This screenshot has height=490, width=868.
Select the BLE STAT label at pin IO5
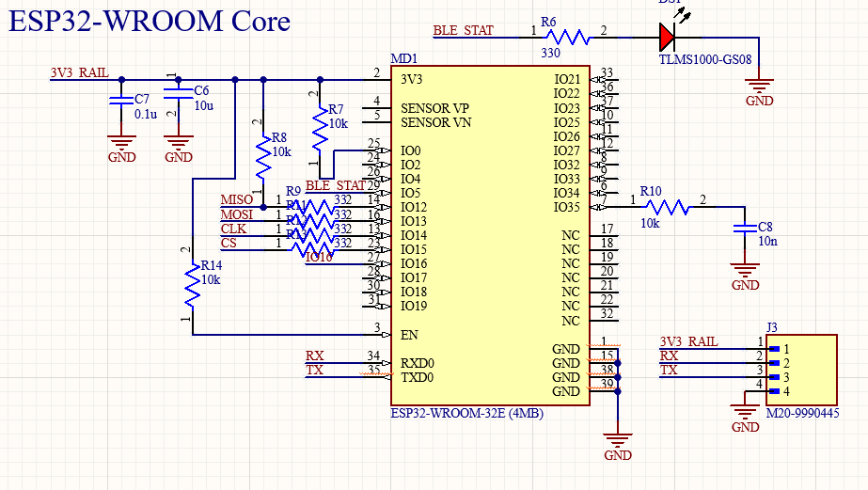click(336, 185)
